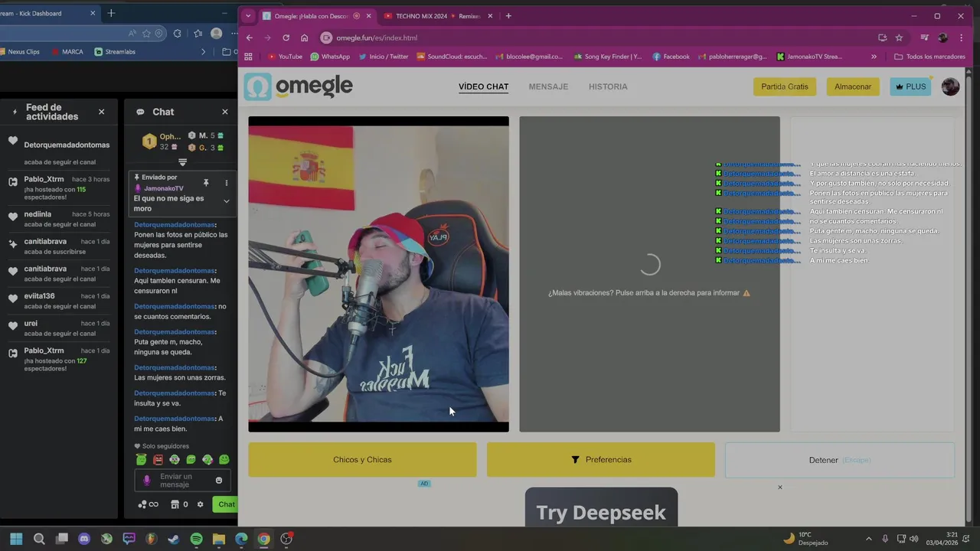Switch to the MENSAJE tab
Viewport: 980px width, 551px height.
[548, 86]
